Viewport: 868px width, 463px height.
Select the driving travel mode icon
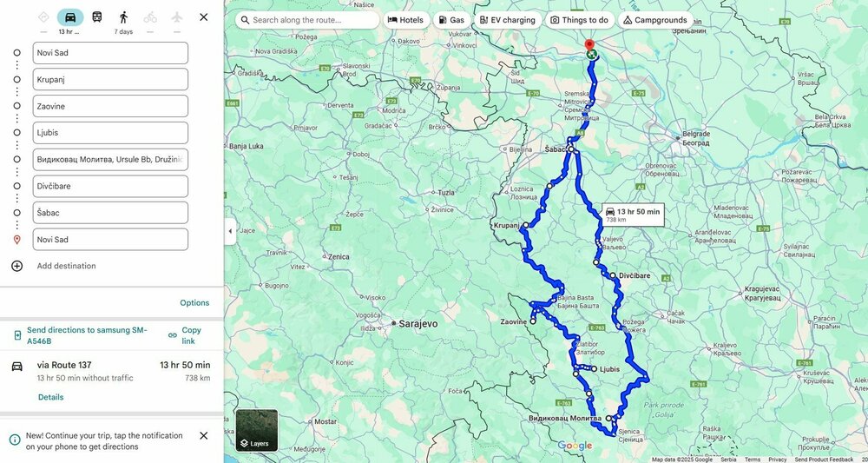tap(70, 17)
